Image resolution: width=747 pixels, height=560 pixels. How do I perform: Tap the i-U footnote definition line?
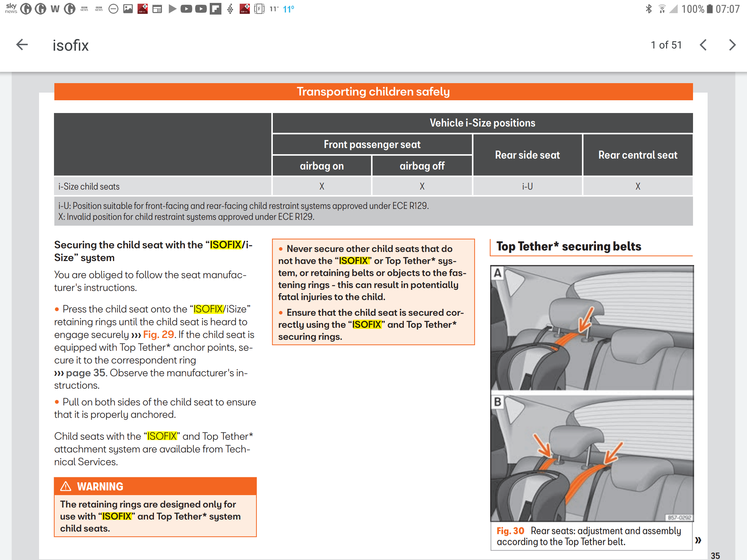click(x=243, y=206)
